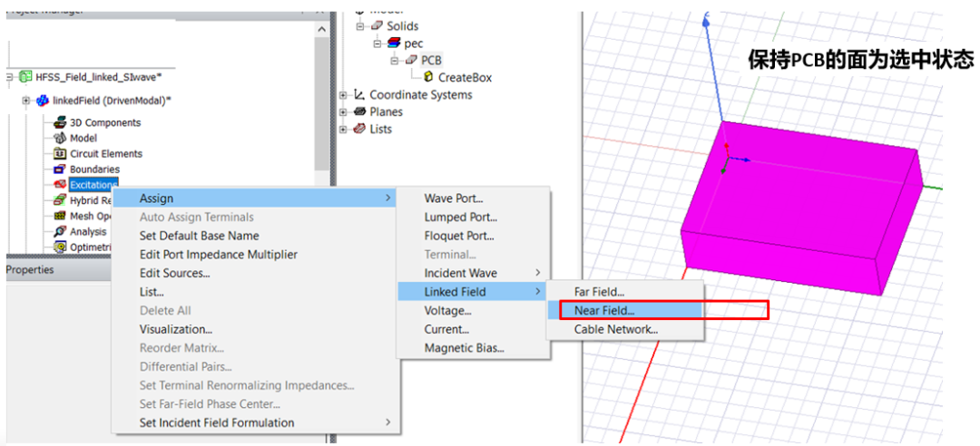Open the Incident Wave submenu
Image resolution: width=980 pixels, height=446 pixels.
coord(473,273)
